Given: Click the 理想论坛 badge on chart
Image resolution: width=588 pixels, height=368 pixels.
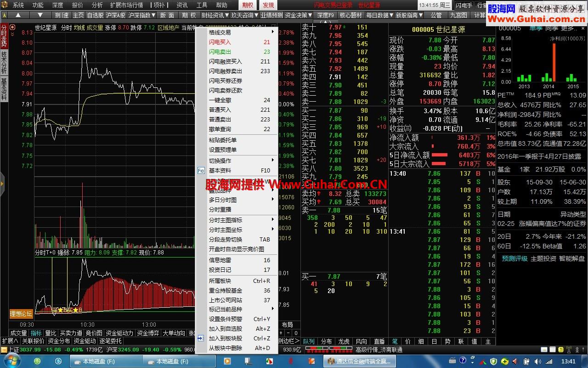Looking at the screenshot, I should coord(22,314).
